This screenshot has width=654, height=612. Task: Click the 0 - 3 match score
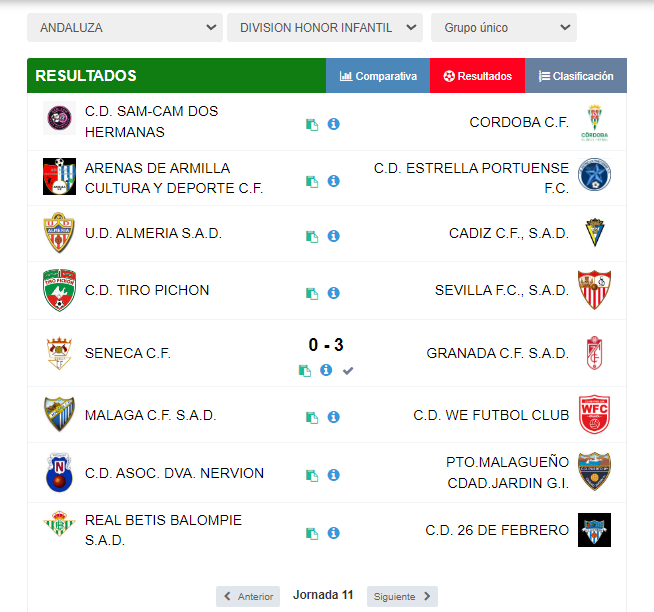pos(326,345)
